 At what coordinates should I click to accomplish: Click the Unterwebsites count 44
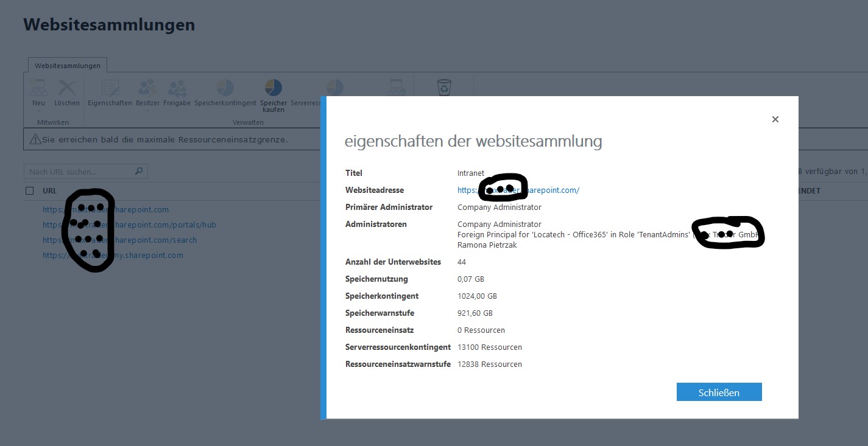point(462,262)
